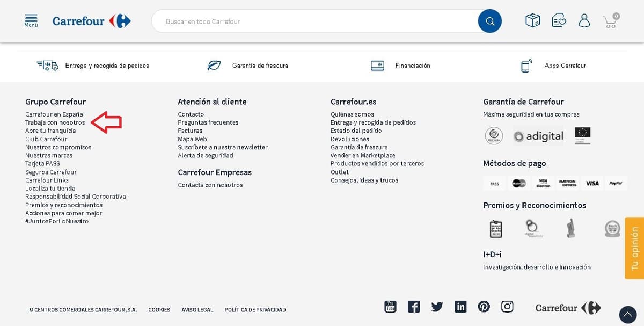Open the Instagram social icon
The width and height of the screenshot is (644, 326).
(x=507, y=307)
